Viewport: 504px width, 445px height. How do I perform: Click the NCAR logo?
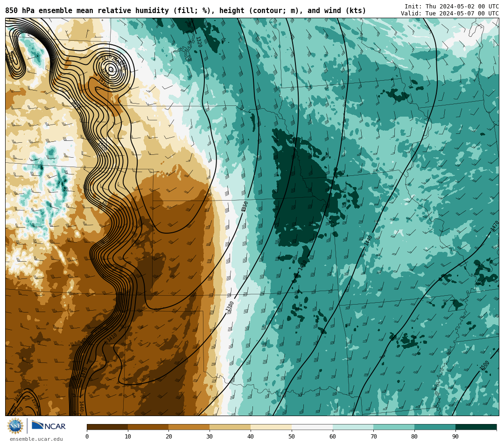click(x=49, y=426)
